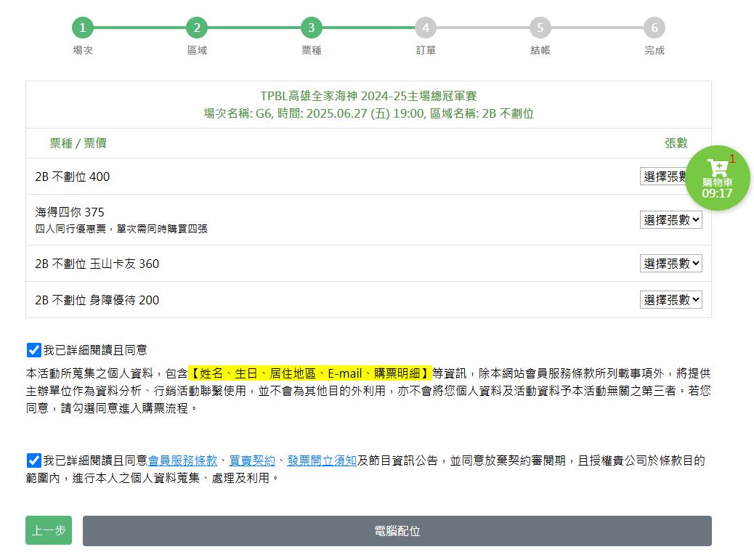The height and width of the screenshot is (560, 754).
Task: Click the TPBL高雄全家海神 event title
Action: [368, 96]
